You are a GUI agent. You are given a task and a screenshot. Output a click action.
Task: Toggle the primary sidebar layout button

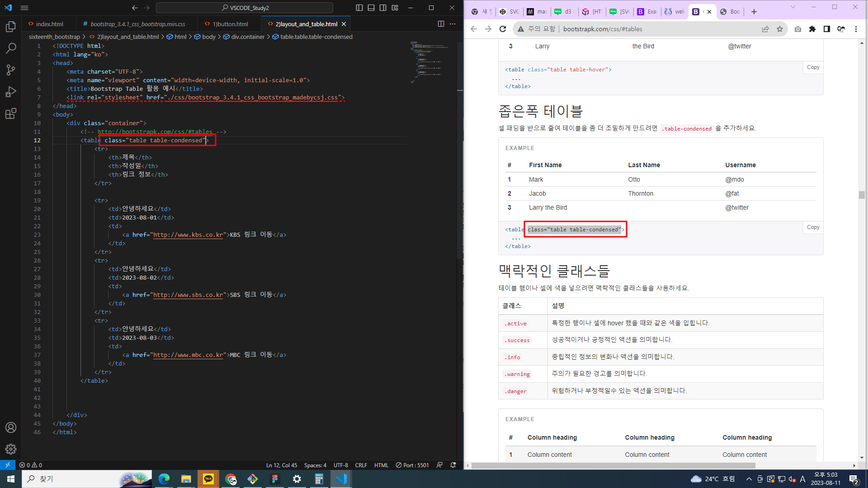click(359, 8)
